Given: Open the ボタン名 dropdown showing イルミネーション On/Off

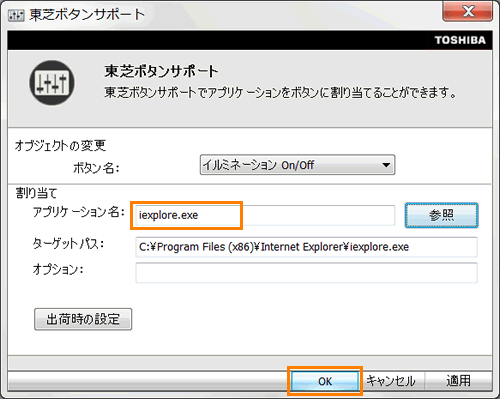Looking at the screenshot, I should (297, 165).
